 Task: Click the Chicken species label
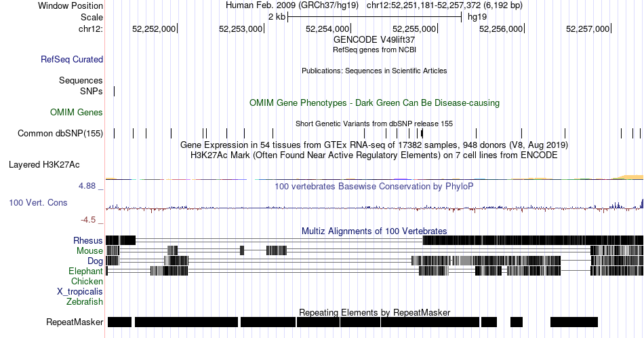(x=87, y=281)
